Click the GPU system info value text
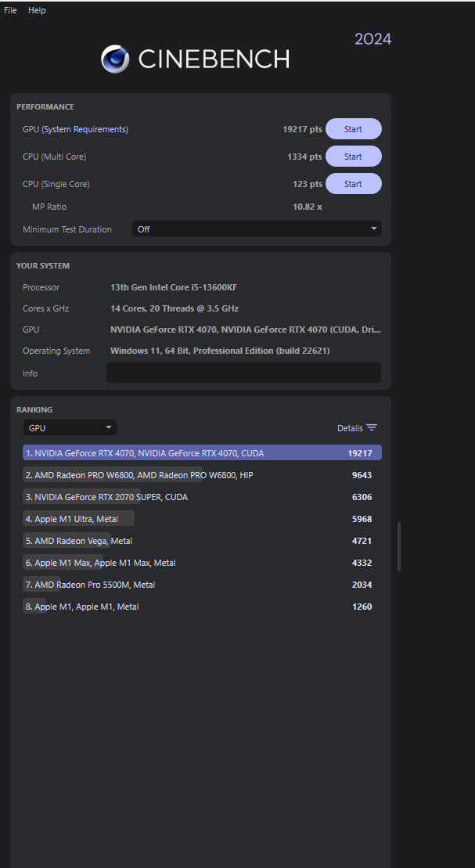This screenshot has height=868, width=475. pos(245,330)
